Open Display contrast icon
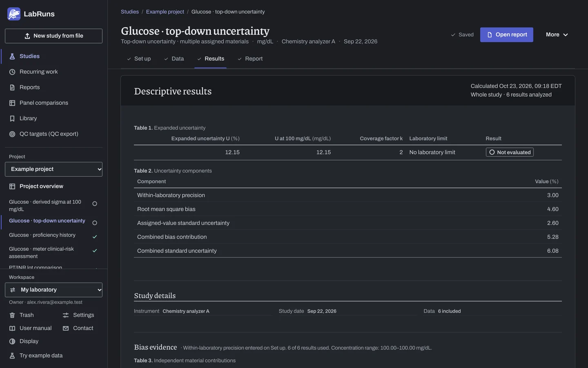 click(x=12, y=341)
